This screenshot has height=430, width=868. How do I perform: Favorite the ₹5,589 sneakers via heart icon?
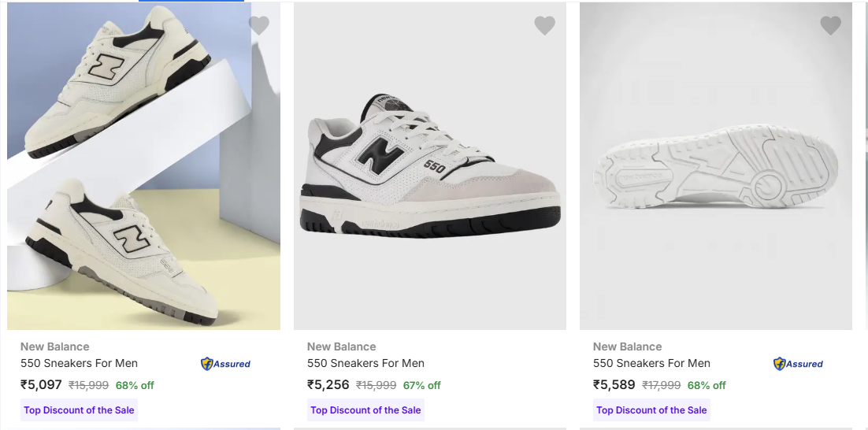[x=830, y=26]
